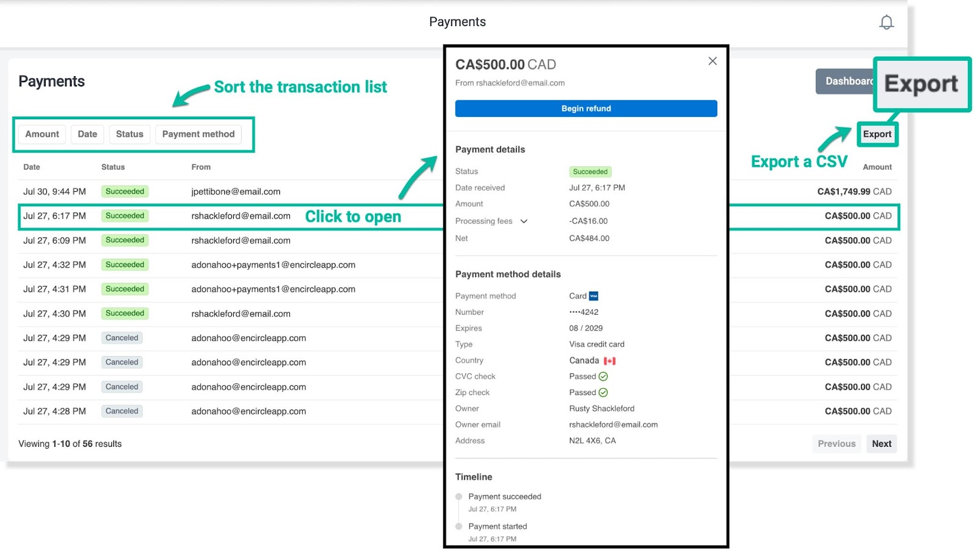Click the Visa card brand icon

[x=594, y=296]
